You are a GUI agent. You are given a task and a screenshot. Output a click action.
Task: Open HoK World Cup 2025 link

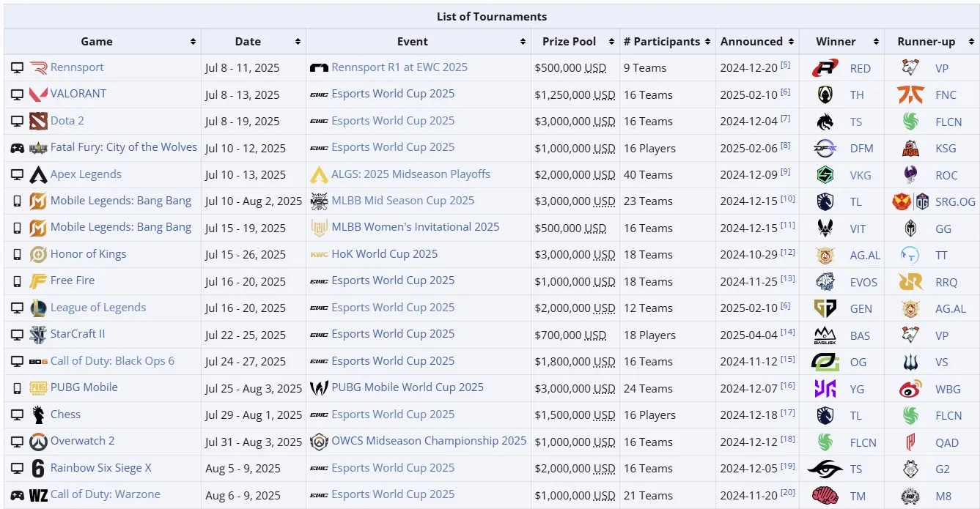384,254
